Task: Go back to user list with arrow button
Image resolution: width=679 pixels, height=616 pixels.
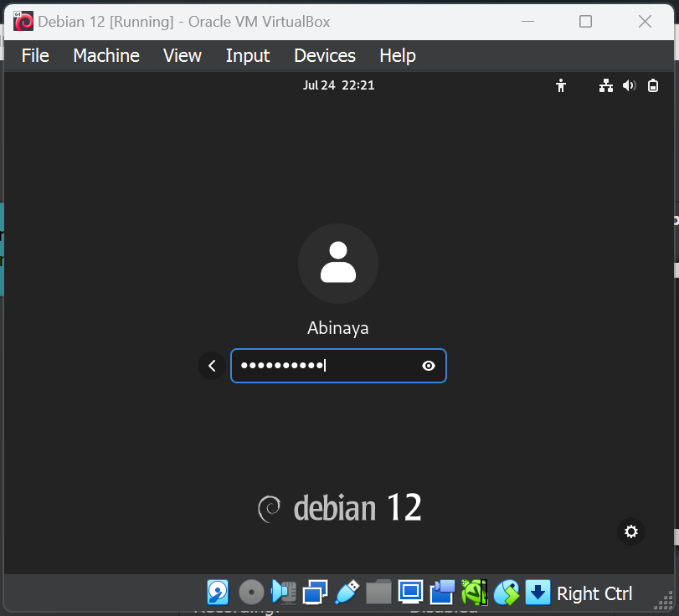Action: pos(212,366)
